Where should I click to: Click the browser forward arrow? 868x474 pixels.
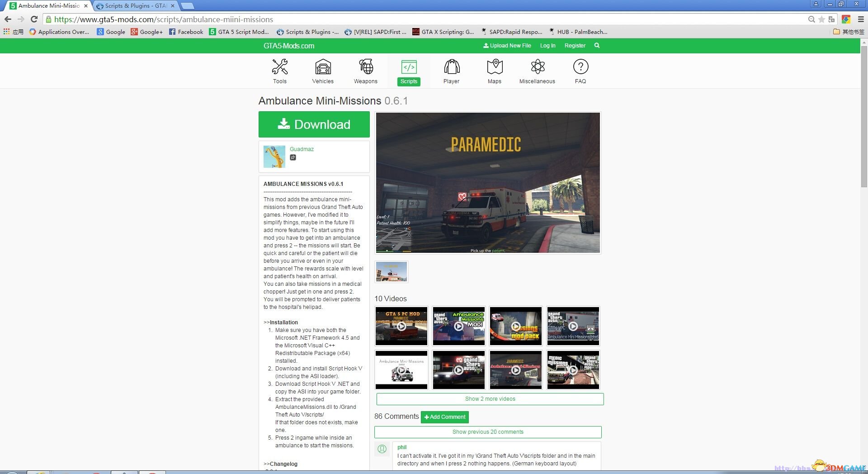point(21,19)
